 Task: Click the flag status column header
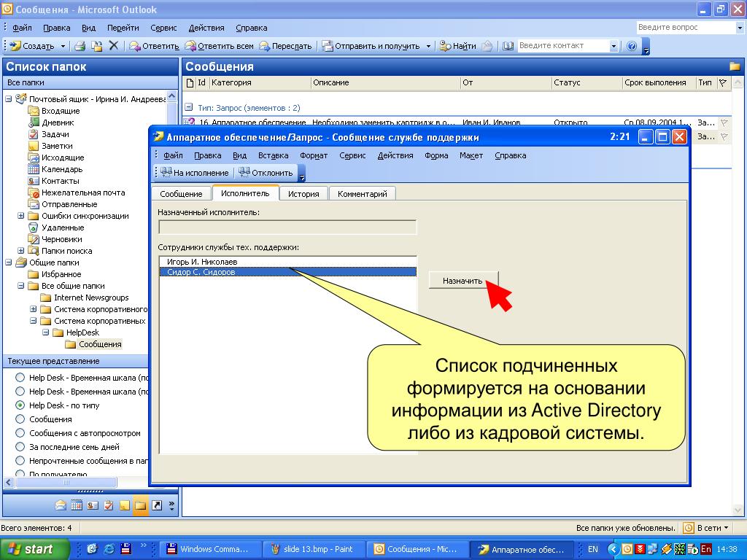pos(723,83)
